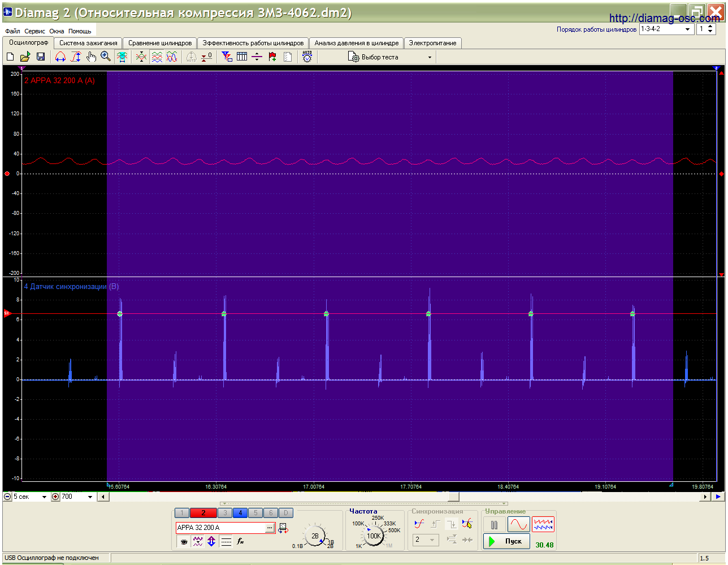
Task: Select the blue channel 4 button
Action: coord(240,513)
